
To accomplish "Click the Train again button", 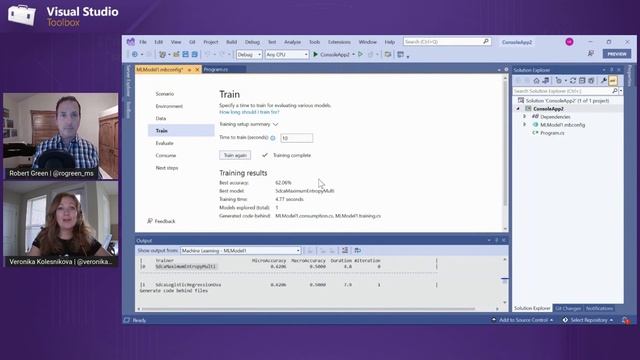I will pos(235,155).
